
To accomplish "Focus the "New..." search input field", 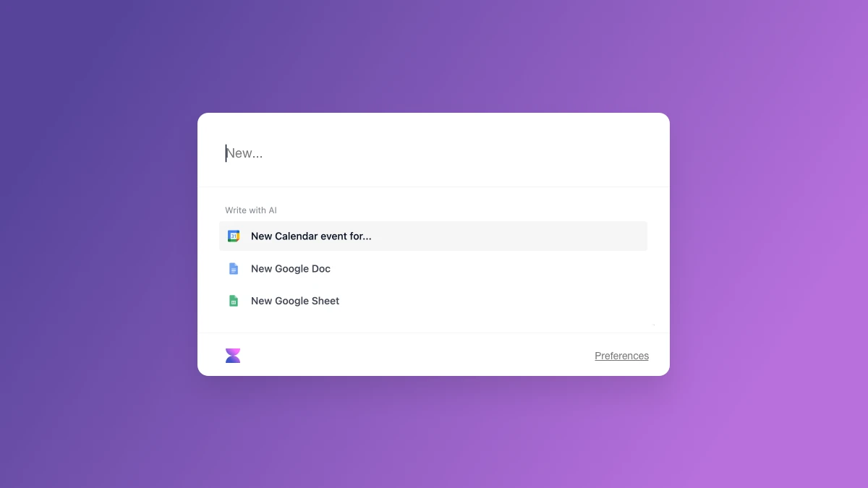I will [433, 153].
